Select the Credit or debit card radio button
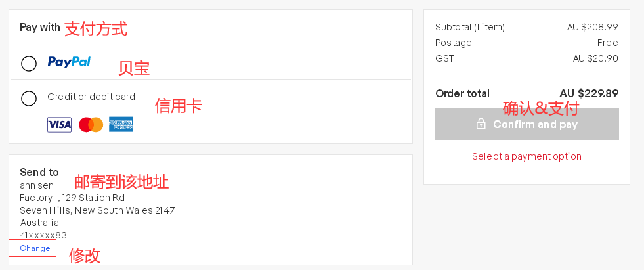644x270 pixels. [x=29, y=99]
